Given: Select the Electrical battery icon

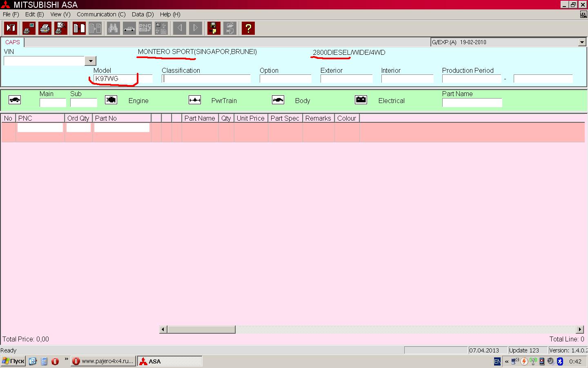Looking at the screenshot, I should (361, 100).
